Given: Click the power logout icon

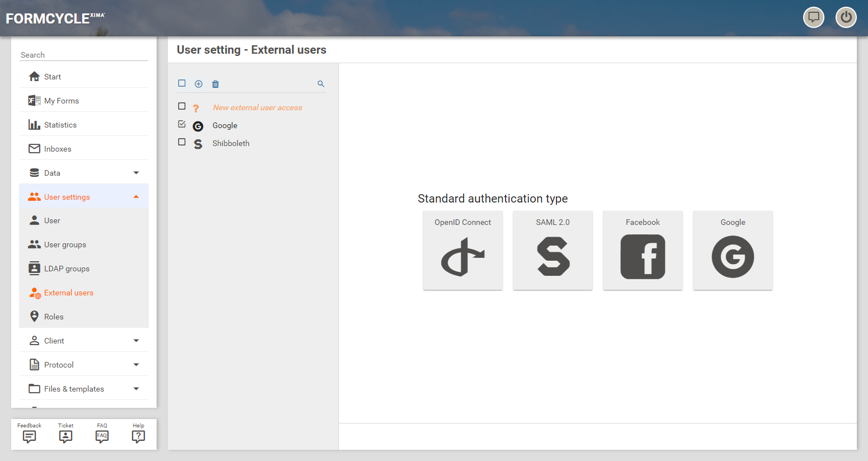Looking at the screenshot, I should (846, 17).
